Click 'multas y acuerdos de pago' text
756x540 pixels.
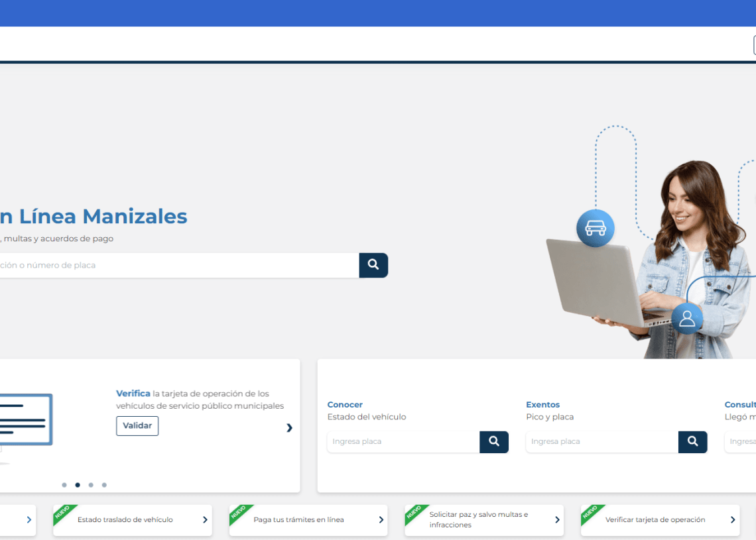click(59, 239)
